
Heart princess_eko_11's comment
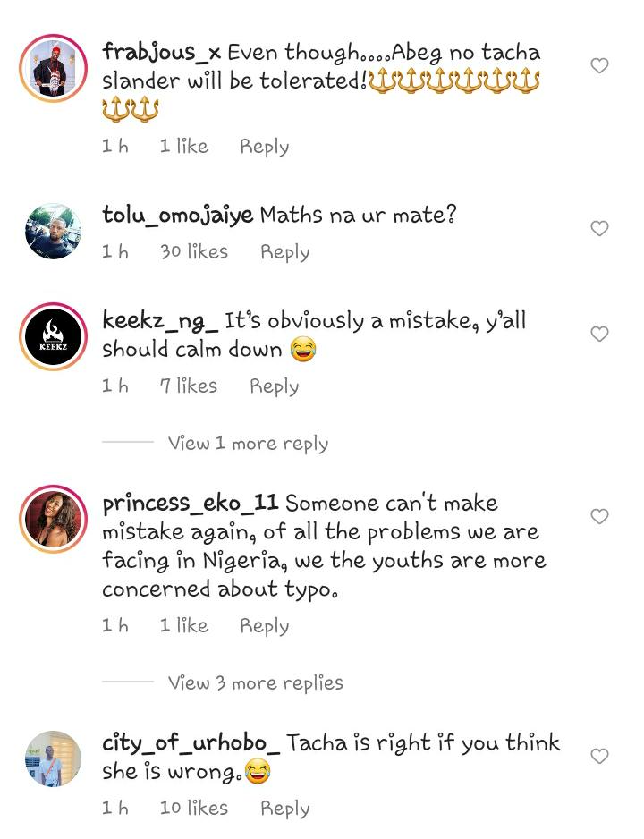click(599, 516)
